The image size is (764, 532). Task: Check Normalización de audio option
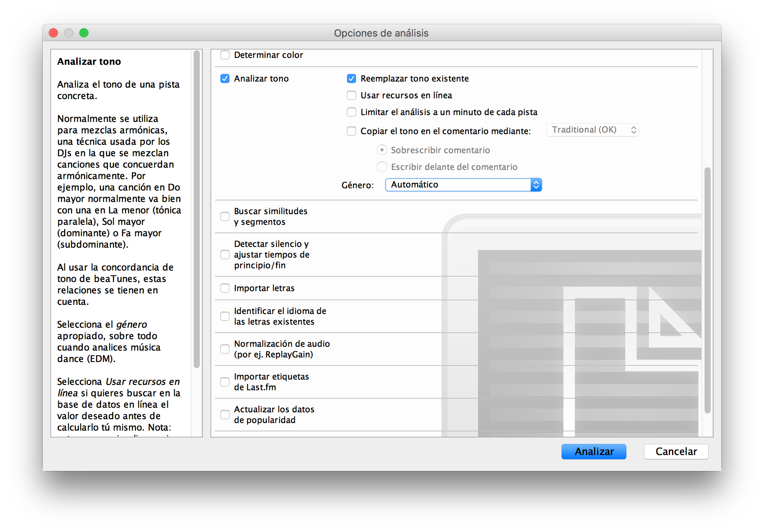(x=225, y=349)
